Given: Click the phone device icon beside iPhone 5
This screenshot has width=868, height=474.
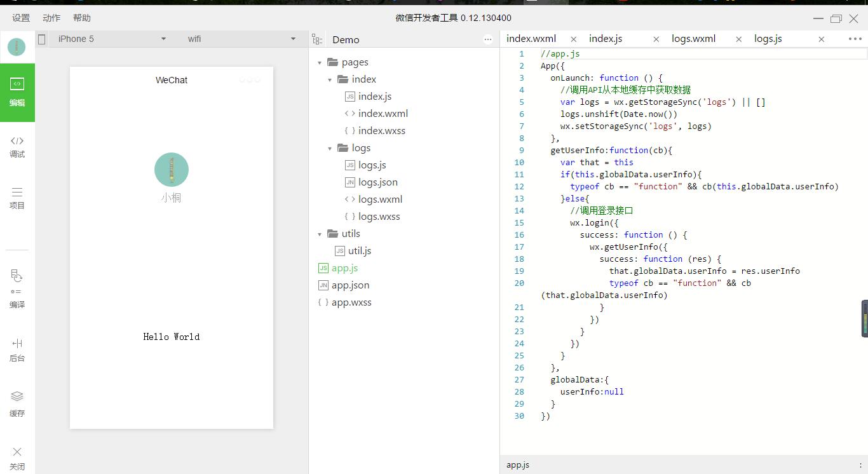Looking at the screenshot, I should [x=42, y=39].
